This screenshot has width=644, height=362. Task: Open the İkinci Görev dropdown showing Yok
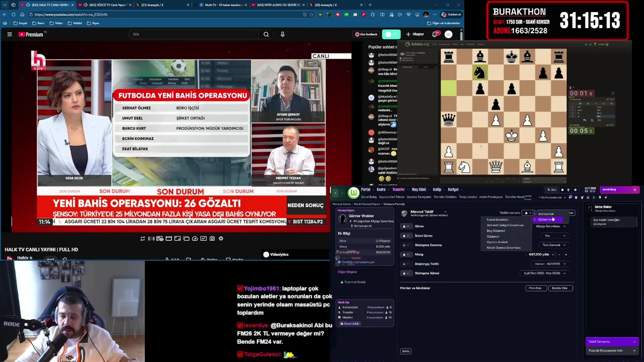click(554, 236)
